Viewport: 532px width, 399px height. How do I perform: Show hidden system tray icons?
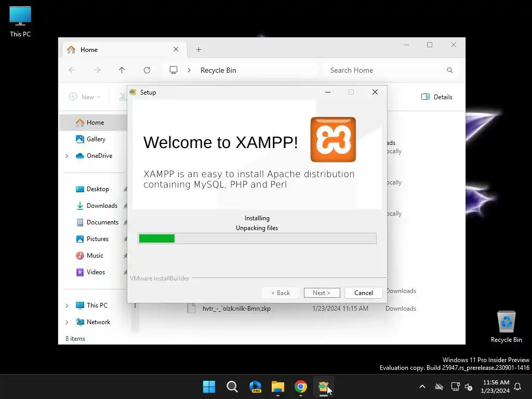tap(422, 387)
